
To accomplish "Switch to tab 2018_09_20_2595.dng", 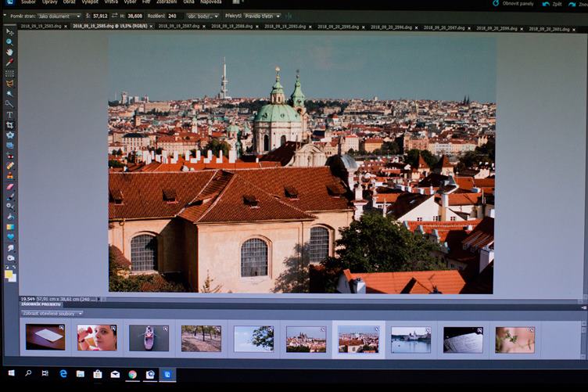I will 339,27.
